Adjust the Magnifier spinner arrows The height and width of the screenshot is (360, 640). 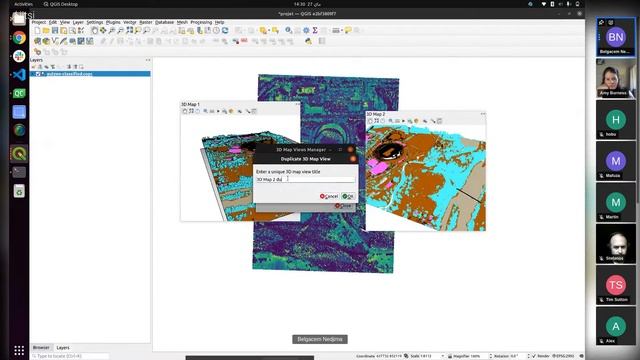pos(491,356)
